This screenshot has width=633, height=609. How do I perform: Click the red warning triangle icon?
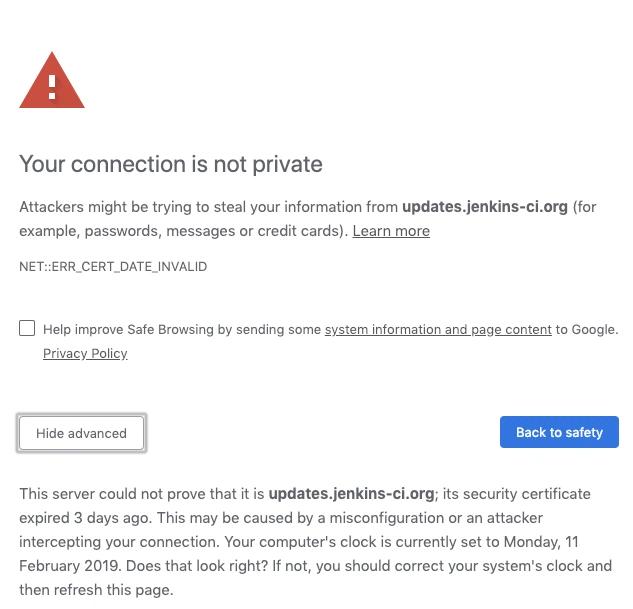52,81
